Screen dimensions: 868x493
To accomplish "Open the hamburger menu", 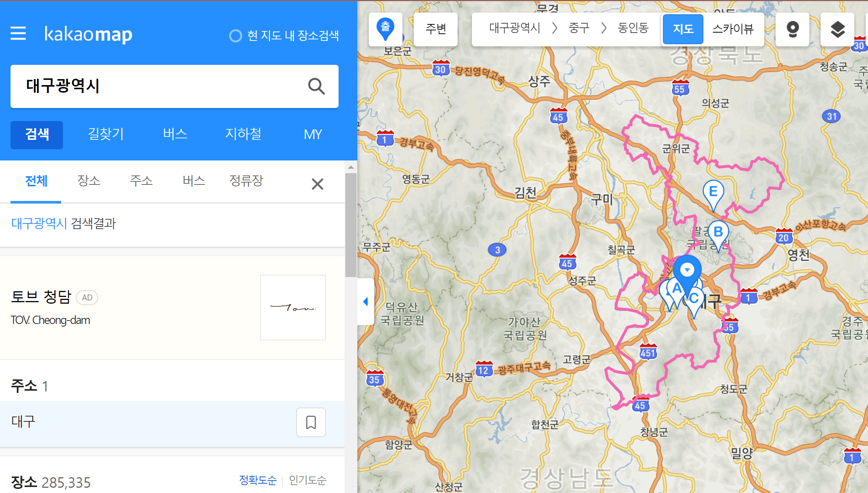I will [18, 33].
